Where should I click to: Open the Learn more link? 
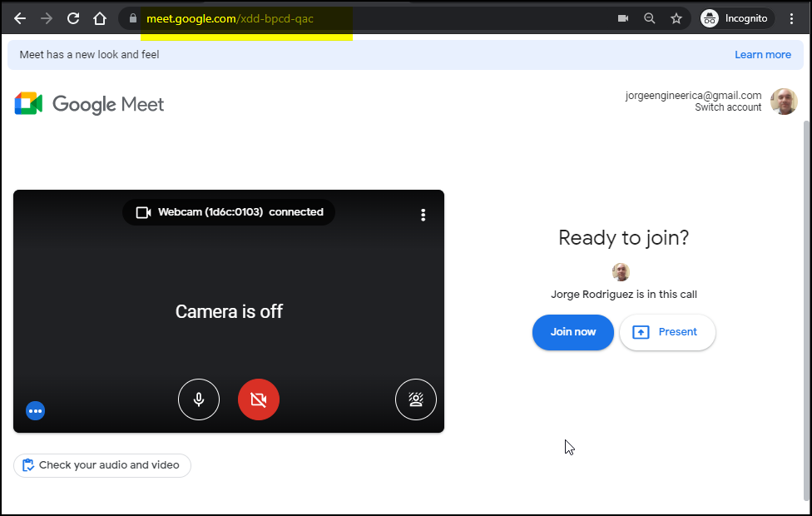tap(763, 54)
